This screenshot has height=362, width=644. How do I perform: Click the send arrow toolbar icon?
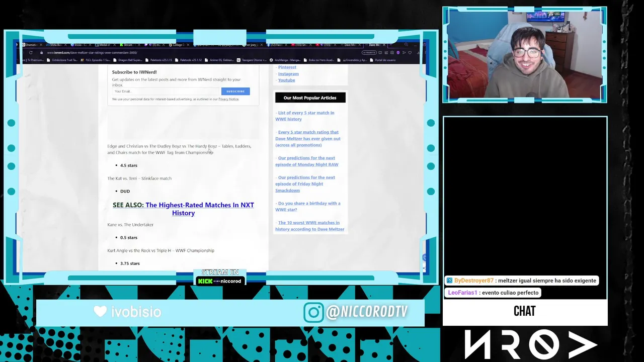(404, 52)
